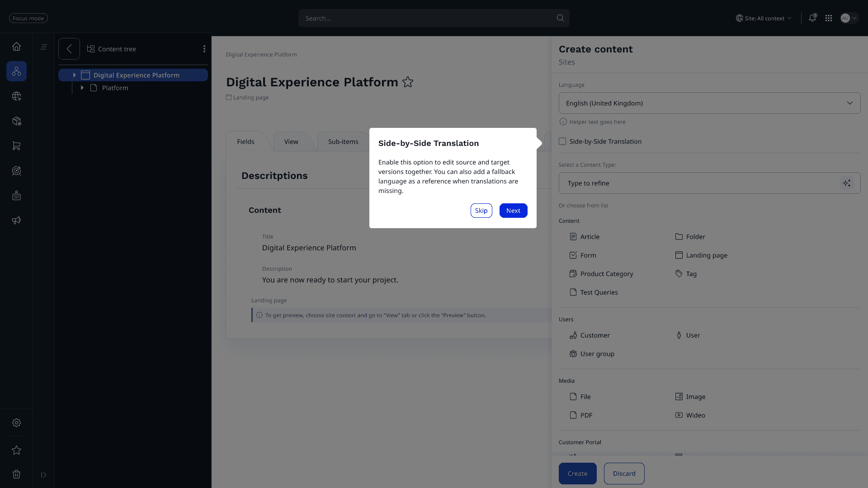Click the home icon in the sidebar
The height and width of the screenshot is (488, 868).
point(16,47)
